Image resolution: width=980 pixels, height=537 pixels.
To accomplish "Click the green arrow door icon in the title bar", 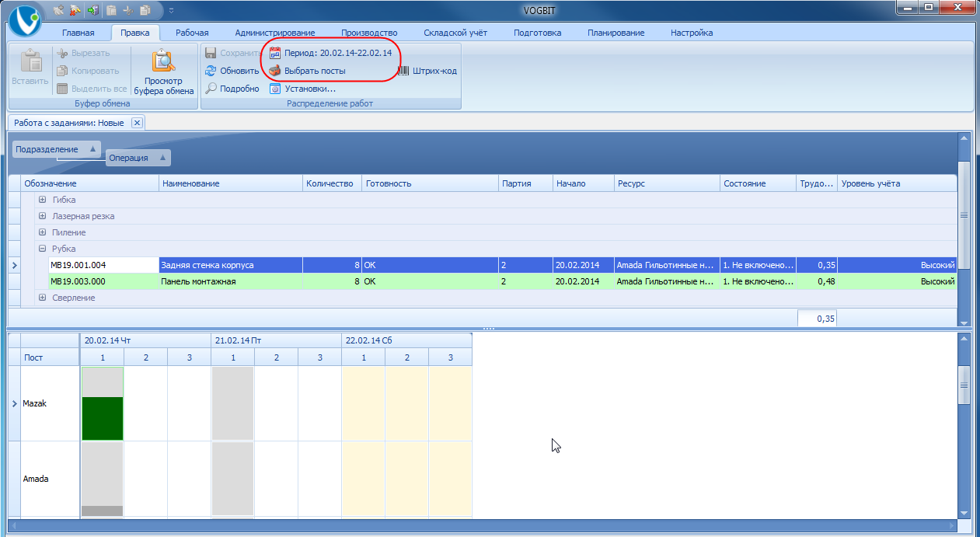I will [93, 10].
